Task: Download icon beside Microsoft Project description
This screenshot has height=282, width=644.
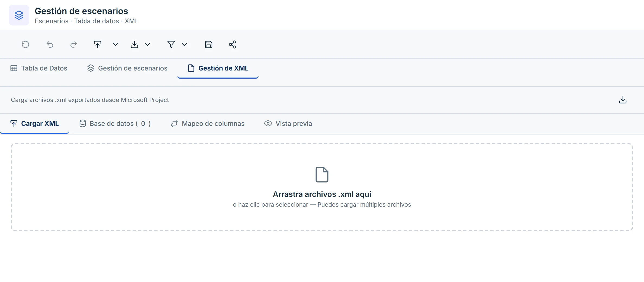Action: coord(623,100)
